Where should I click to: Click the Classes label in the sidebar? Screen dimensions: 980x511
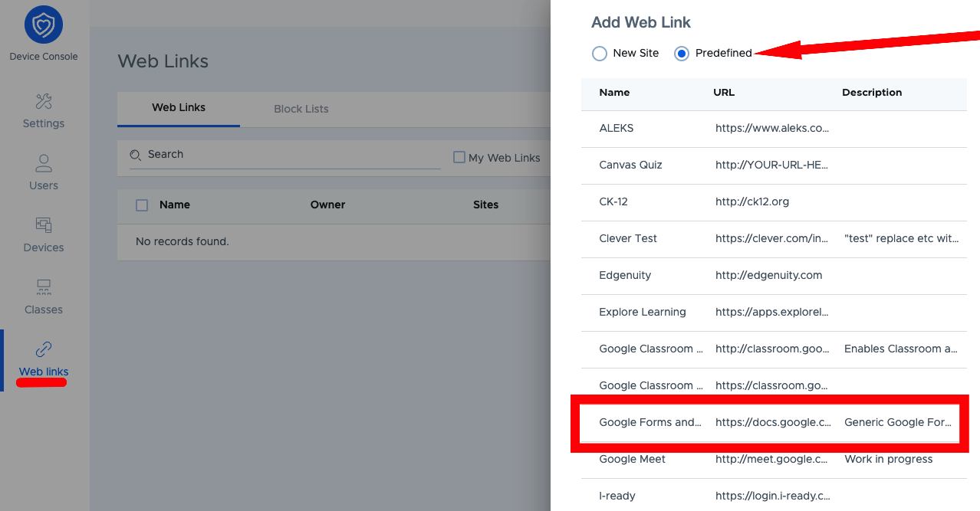point(44,310)
